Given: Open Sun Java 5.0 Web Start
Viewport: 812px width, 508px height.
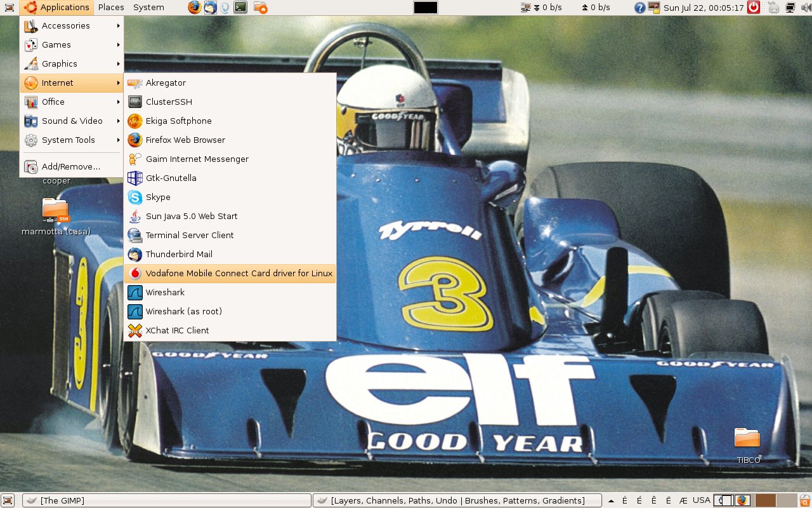Looking at the screenshot, I should (230, 216).
